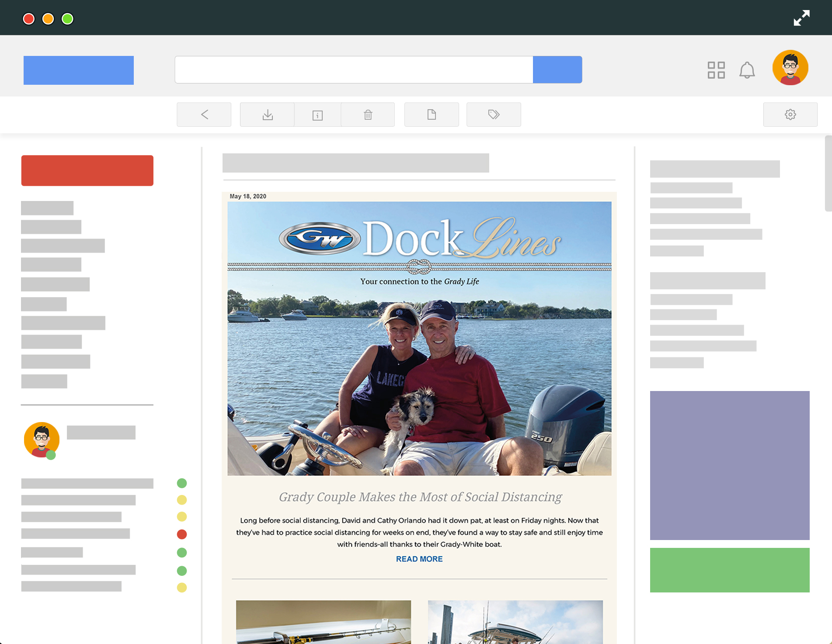832x644 pixels.
Task: Click the red status dot in contacts list
Action: (x=182, y=534)
